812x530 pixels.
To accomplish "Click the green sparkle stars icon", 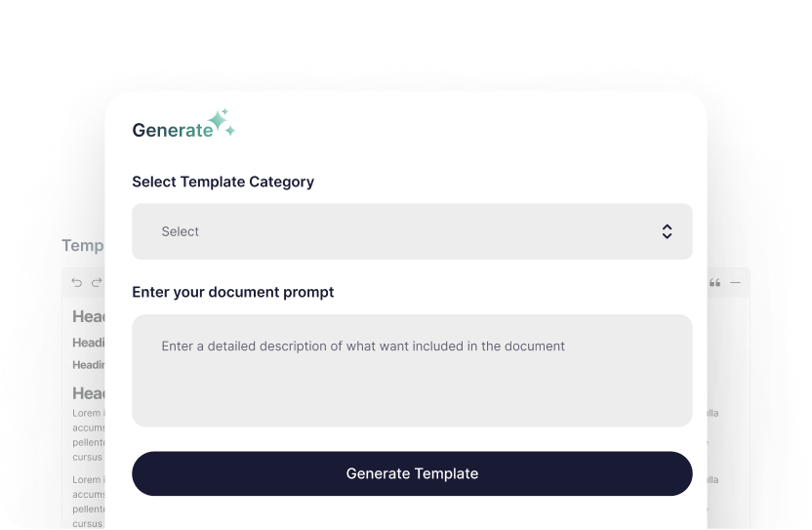I will point(223,122).
